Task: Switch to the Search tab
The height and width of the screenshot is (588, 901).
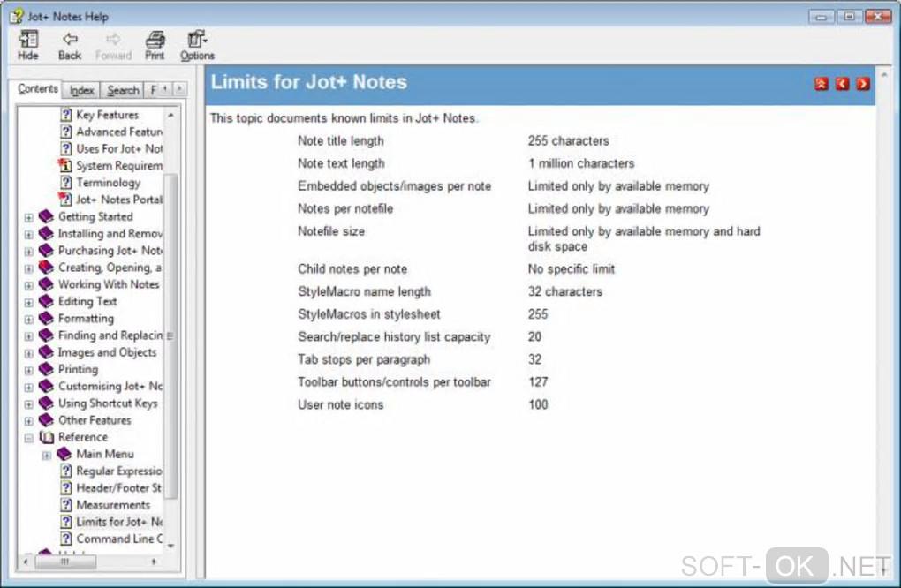Action: [x=123, y=90]
